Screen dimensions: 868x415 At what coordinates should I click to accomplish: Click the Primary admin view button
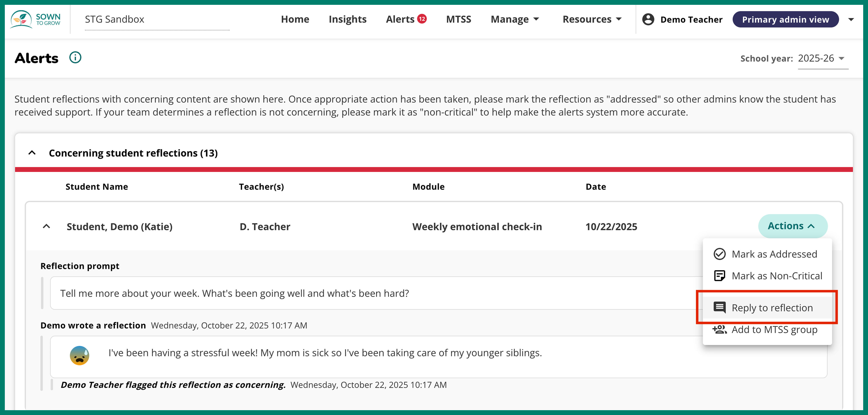[x=785, y=19]
